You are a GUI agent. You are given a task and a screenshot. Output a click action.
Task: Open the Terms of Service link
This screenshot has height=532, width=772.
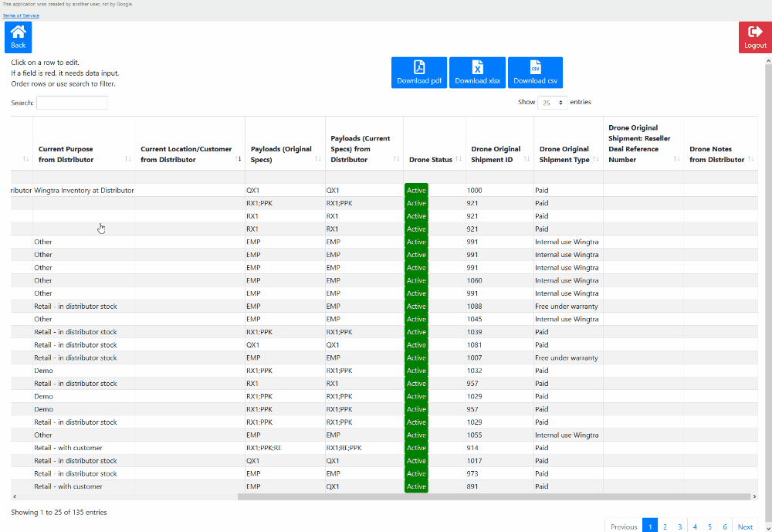21,15
